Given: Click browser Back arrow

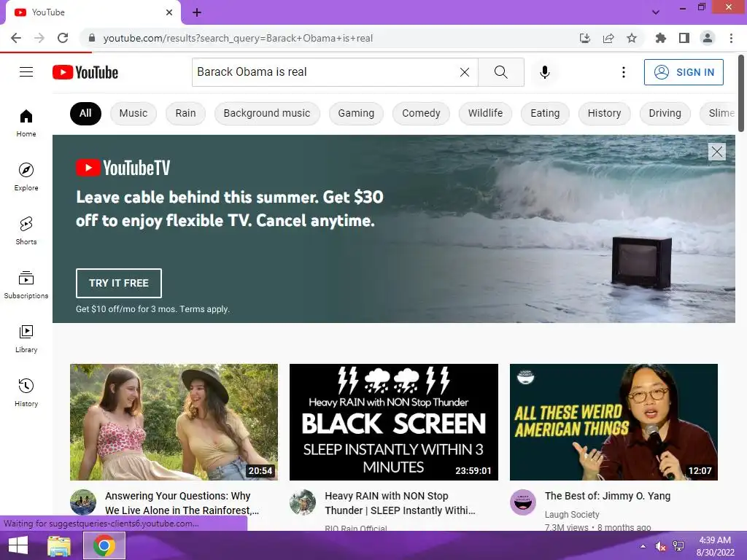Looking at the screenshot, I should pyautogui.click(x=16, y=38).
